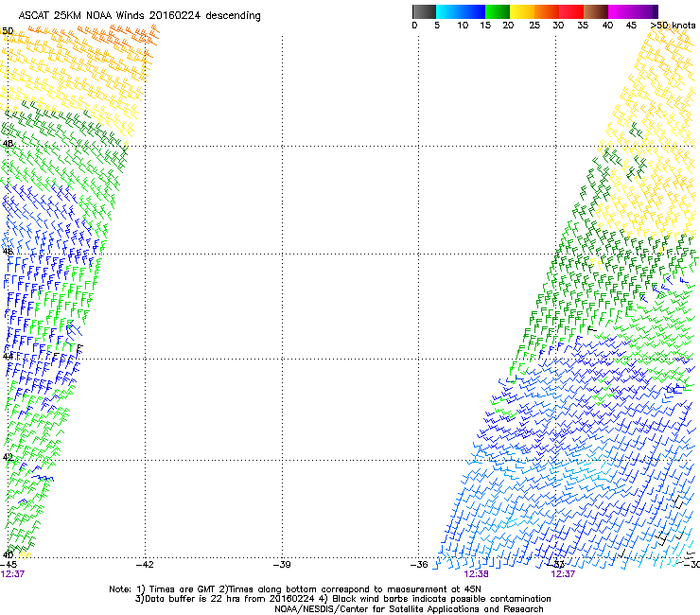This screenshot has height=615, width=700.
Task: Click the color scale's 10 label
Action: pyautogui.click(x=463, y=26)
